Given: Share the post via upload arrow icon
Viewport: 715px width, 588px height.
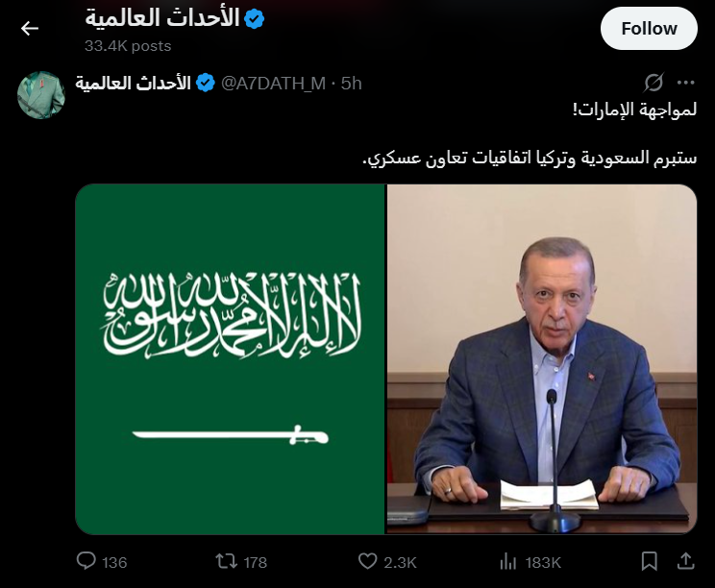Looking at the screenshot, I should (x=685, y=561).
